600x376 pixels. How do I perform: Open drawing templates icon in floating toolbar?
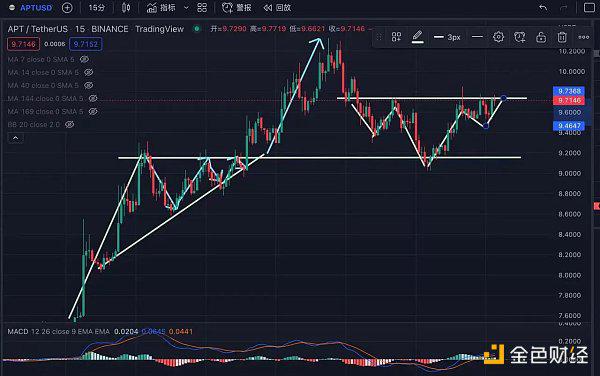(x=396, y=37)
